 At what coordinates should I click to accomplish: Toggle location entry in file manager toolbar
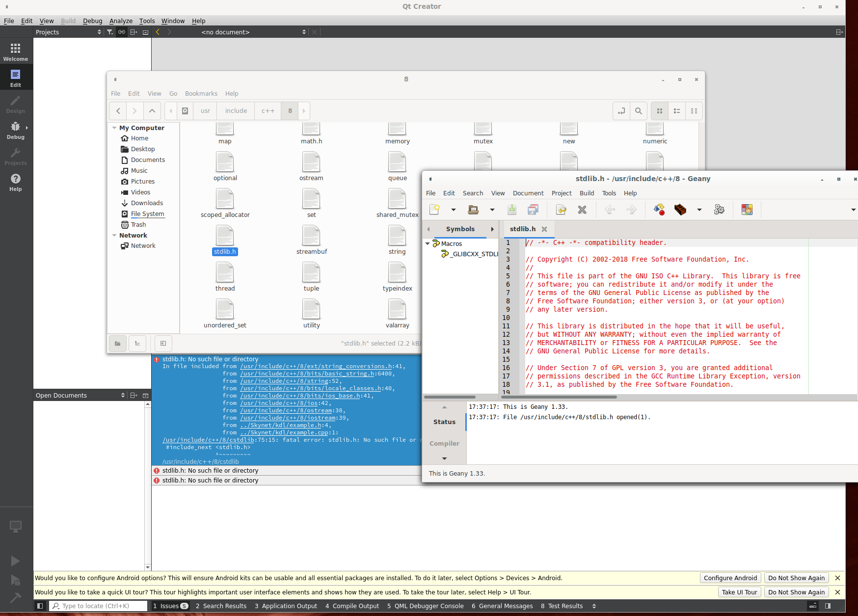click(x=621, y=111)
